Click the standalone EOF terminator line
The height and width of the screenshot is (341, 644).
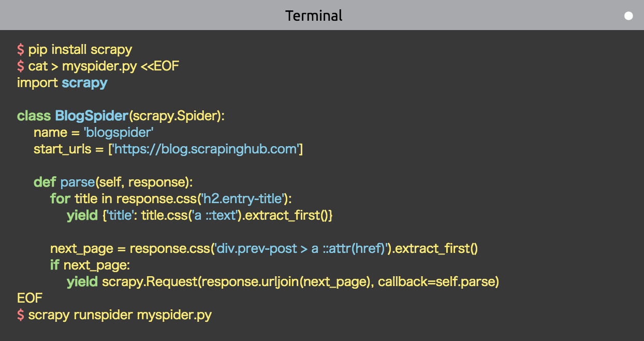click(x=30, y=299)
